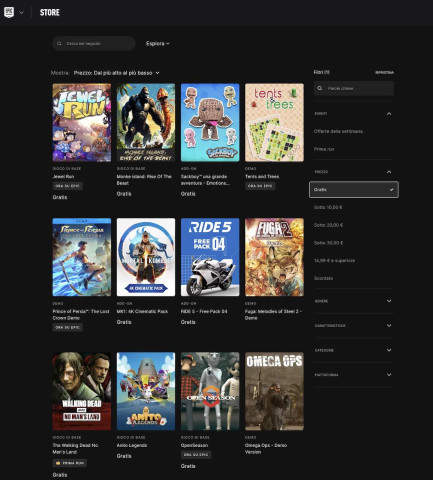Click the Filtri heading in the sidebar

point(322,72)
